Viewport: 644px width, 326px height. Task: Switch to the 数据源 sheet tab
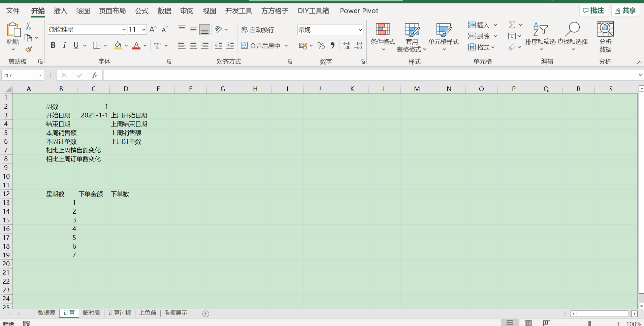[46, 313]
